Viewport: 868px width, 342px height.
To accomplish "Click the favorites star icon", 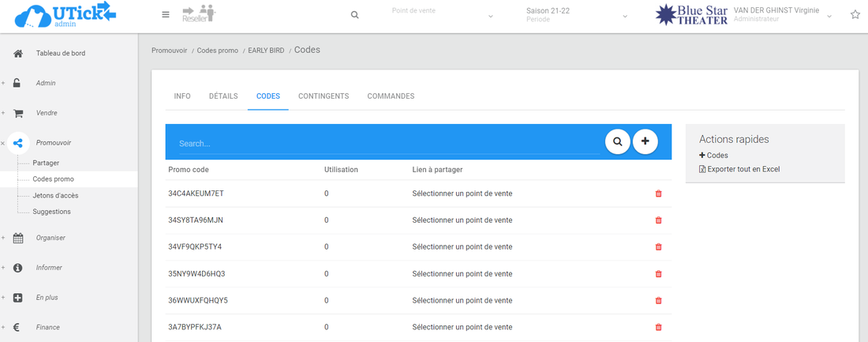I will [855, 15].
